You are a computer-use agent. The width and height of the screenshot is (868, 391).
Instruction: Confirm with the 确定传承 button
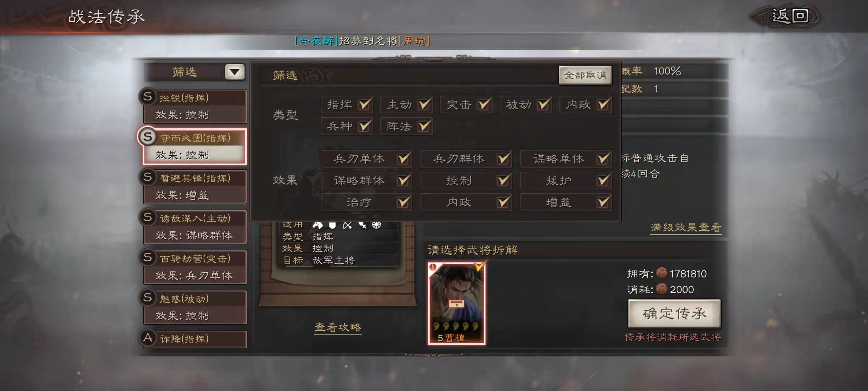[x=675, y=314]
